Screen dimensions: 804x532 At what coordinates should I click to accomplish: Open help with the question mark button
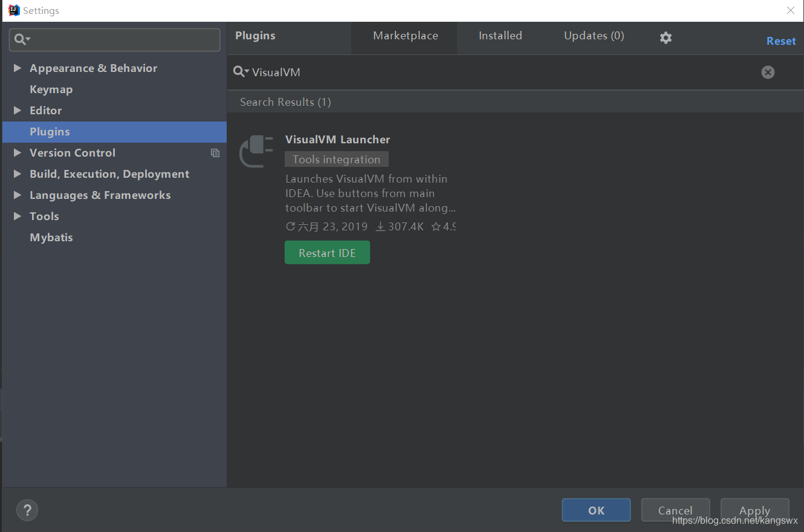point(27,510)
